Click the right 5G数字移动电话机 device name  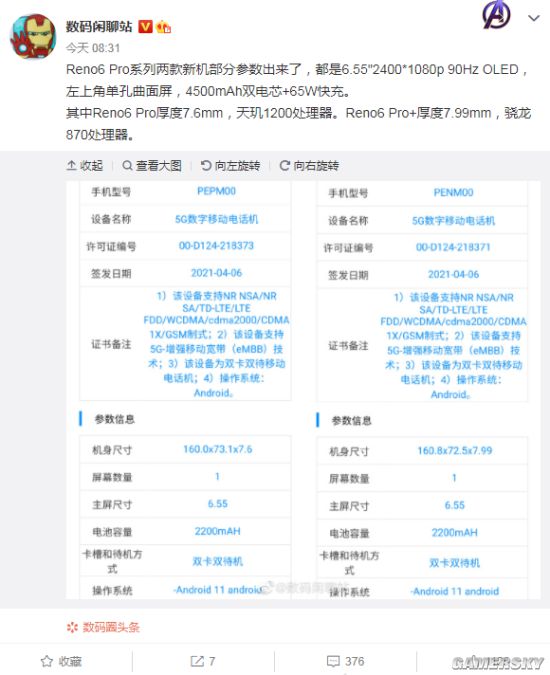(454, 221)
